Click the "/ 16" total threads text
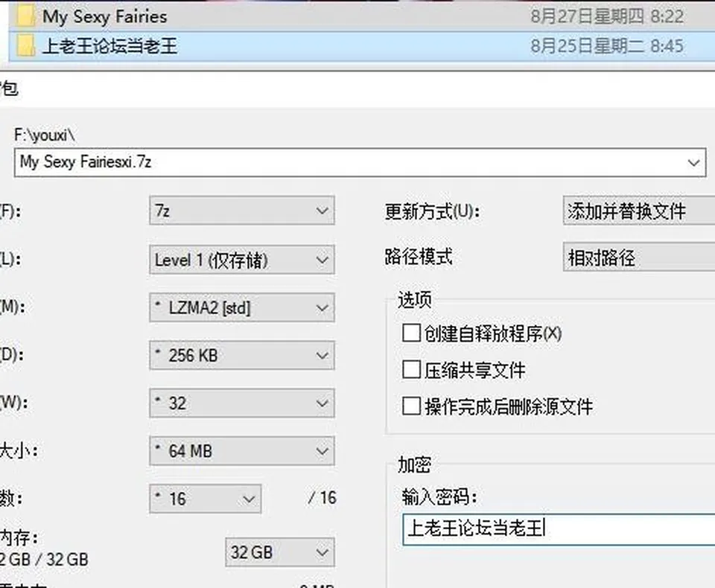 [x=322, y=498]
